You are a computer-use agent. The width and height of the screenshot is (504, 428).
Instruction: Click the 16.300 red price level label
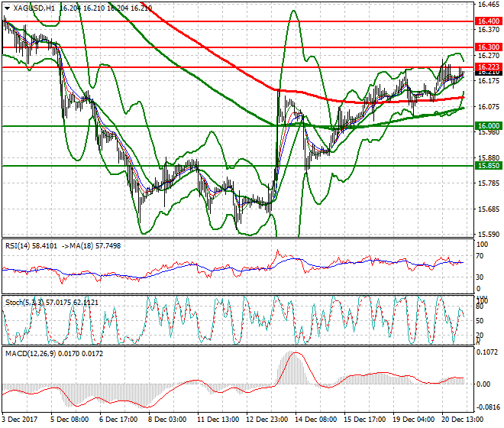pos(488,47)
